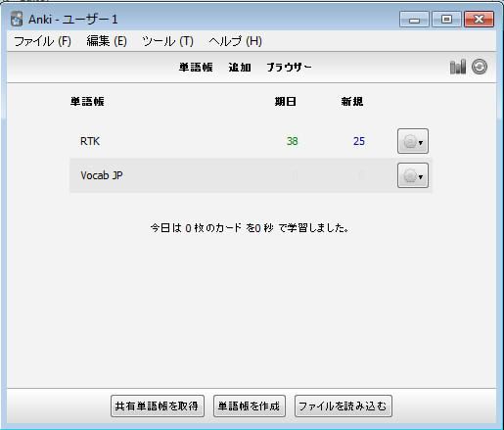Image resolution: width=504 pixels, height=430 pixels.
Task: Click 追加 to add a card
Action: [x=240, y=68]
